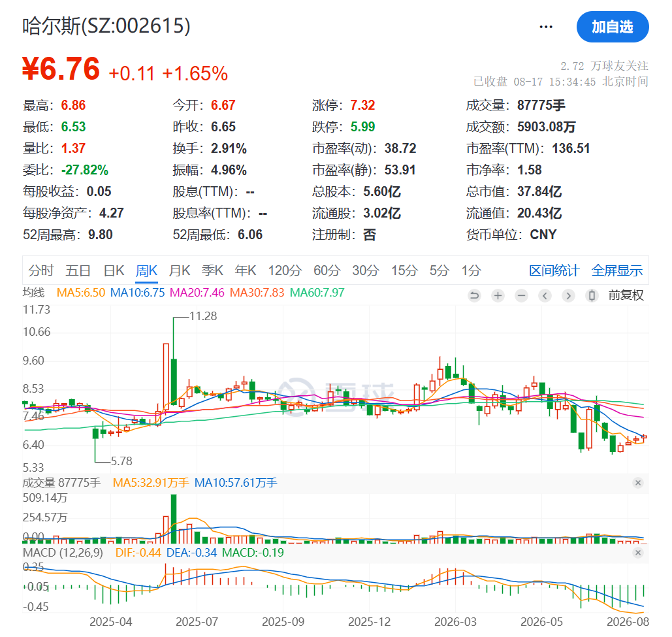Click the 2025-07 date axis label
672x637 pixels.
(197, 622)
